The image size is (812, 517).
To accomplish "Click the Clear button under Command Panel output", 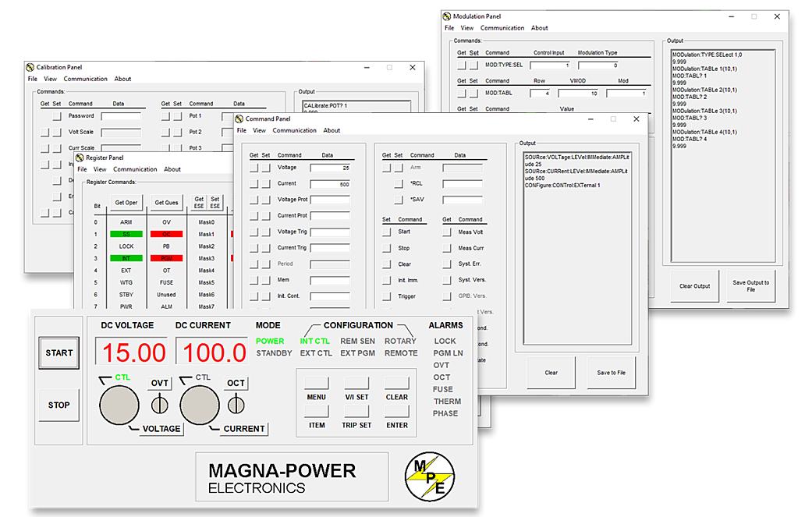I will pyautogui.click(x=551, y=373).
